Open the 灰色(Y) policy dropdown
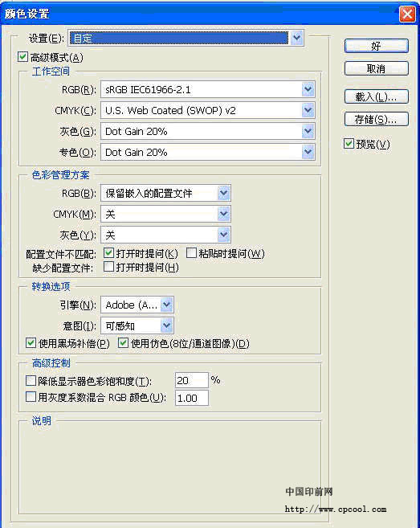Viewport: 420px width, 528px height. tap(165, 235)
